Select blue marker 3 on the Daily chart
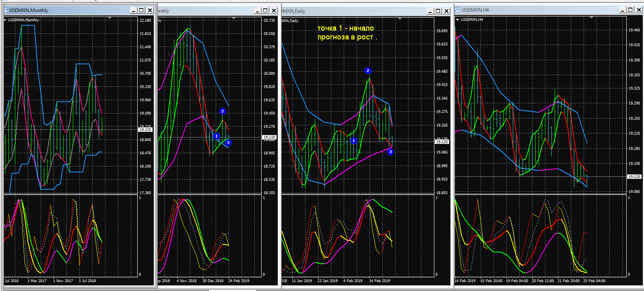The height and width of the screenshot is (291, 644). click(390, 152)
